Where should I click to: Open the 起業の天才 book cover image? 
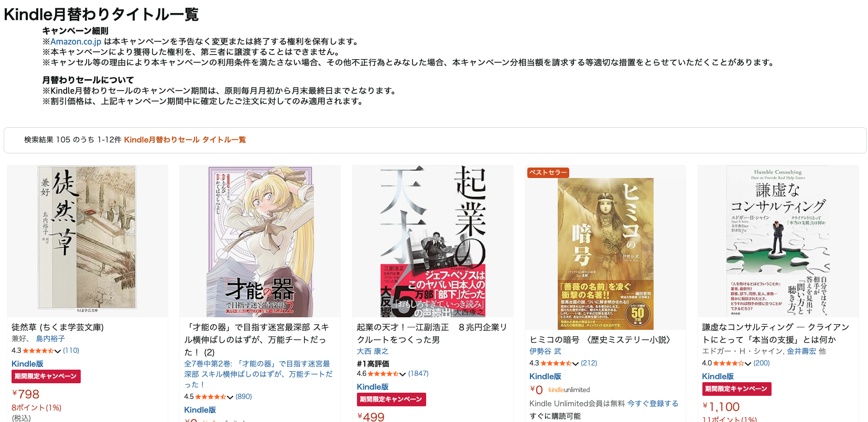point(432,241)
